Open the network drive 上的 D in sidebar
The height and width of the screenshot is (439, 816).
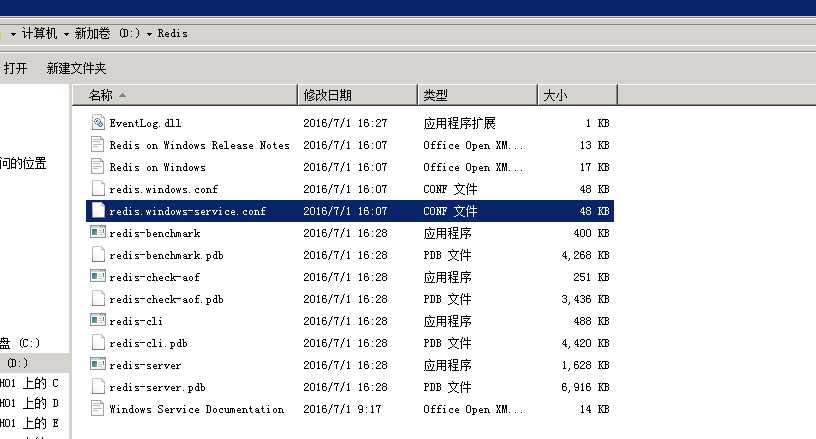[29, 403]
